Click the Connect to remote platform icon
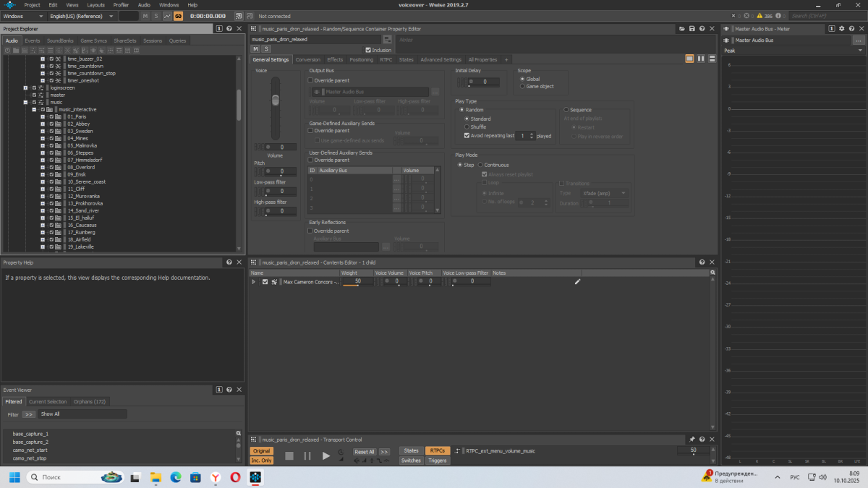The height and width of the screenshot is (488, 868). tap(239, 16)
